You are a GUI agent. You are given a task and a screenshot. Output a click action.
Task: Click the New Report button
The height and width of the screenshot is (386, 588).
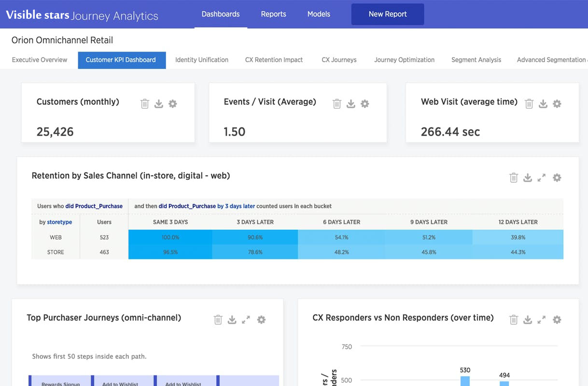(388, 14)
